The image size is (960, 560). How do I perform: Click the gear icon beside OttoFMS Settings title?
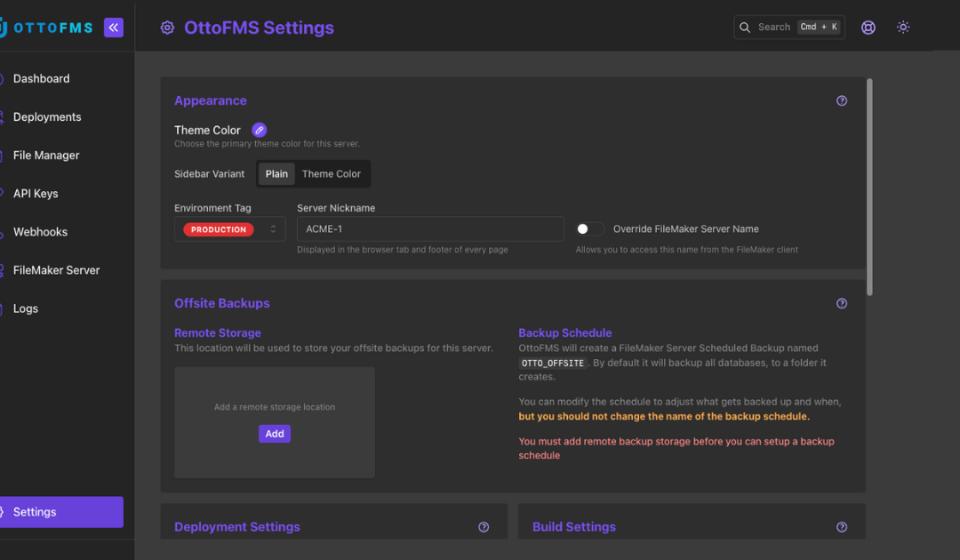(167, 28)
